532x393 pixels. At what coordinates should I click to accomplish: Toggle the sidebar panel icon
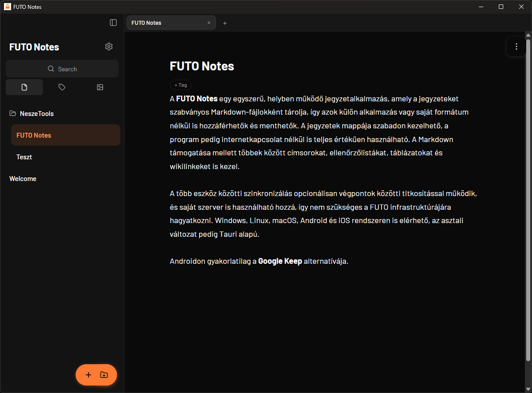coord(113,23)
